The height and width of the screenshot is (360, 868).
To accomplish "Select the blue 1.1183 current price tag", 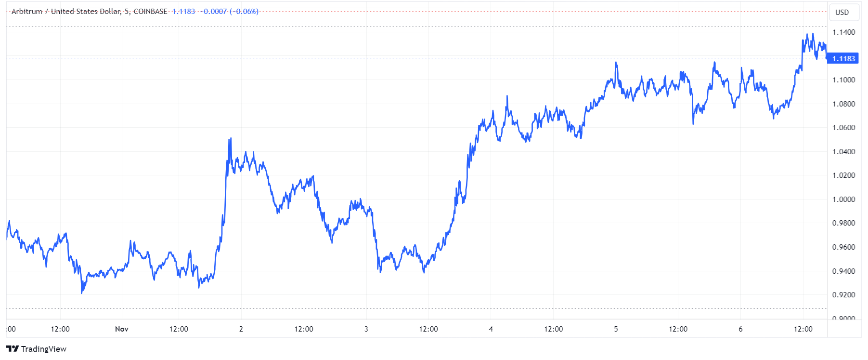I will tap(843, 59).
